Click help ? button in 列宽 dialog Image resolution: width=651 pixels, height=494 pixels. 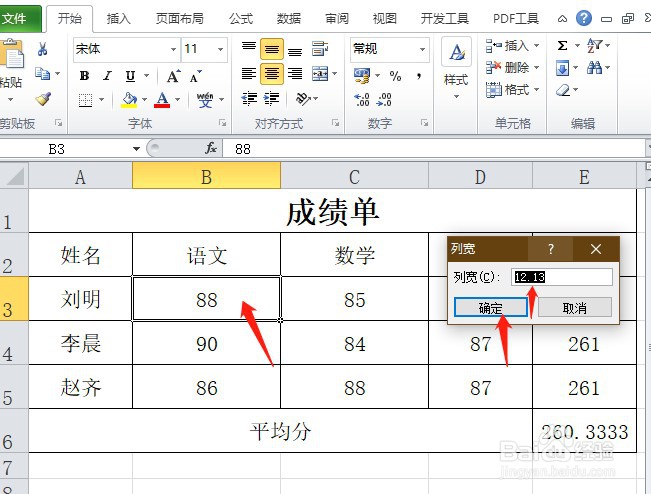[551, 249]
